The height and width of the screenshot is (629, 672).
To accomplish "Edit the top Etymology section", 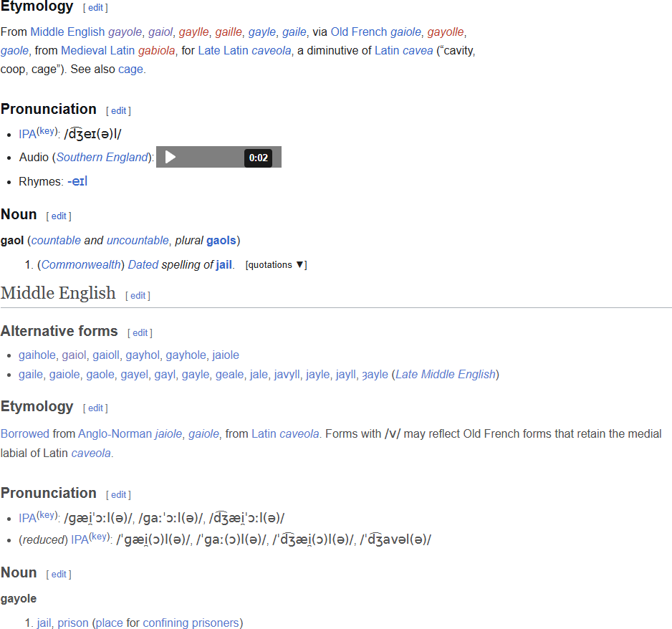I will (x=95, y=8).
